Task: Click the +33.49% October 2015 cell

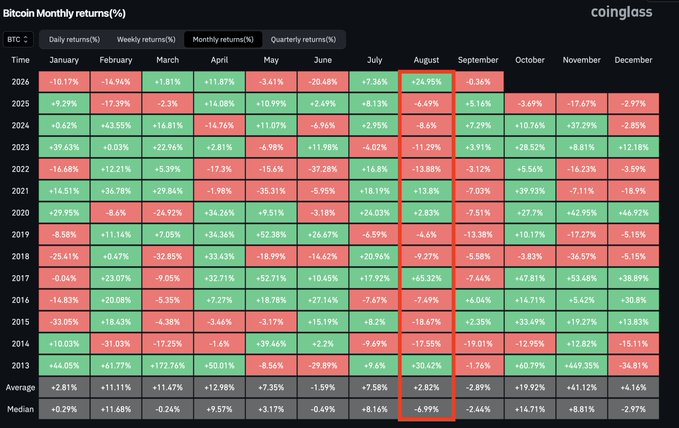Action: tap(530, 322)
